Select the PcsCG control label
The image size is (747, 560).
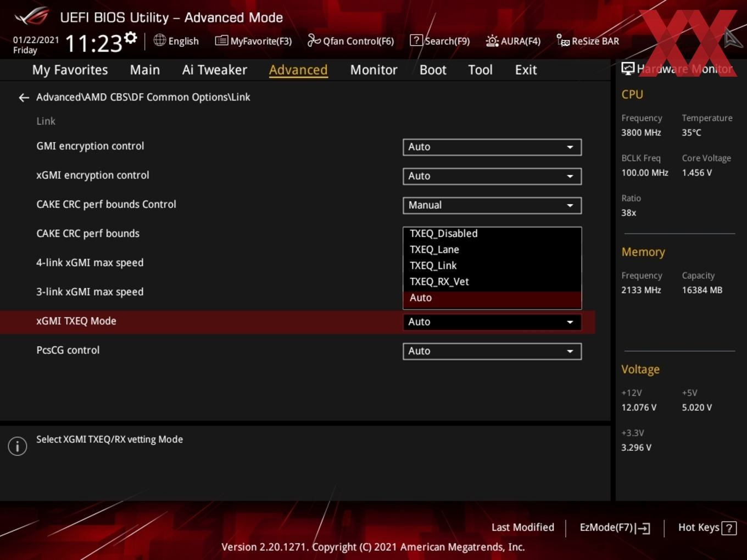pos(68,350)
